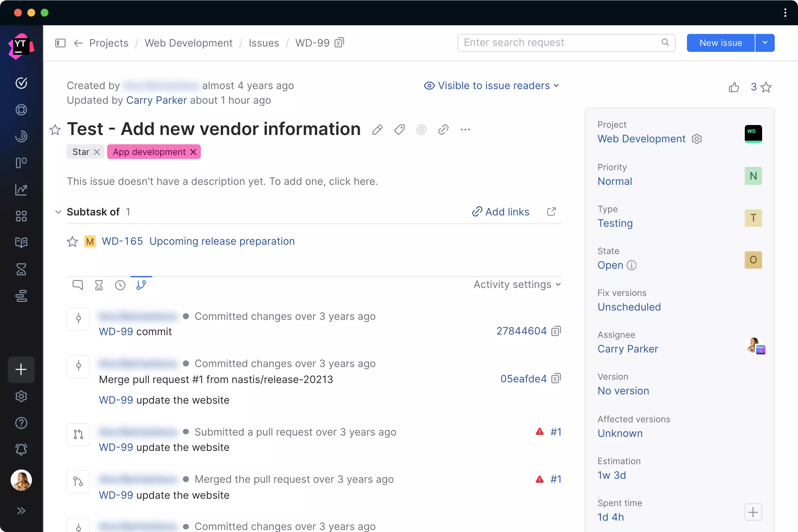Thumbs up the issue
Screen dimensions: 798x532
pyautogui.click(x=734, y=87)
